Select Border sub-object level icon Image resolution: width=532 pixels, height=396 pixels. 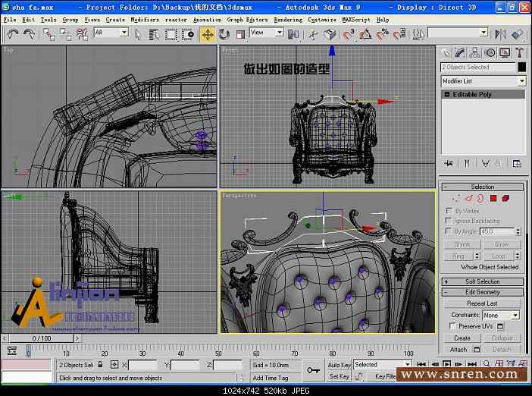pos(480,198)
